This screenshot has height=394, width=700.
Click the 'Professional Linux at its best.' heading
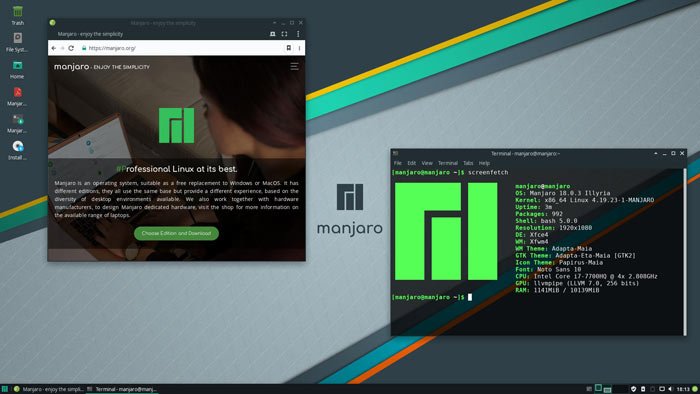177,169
